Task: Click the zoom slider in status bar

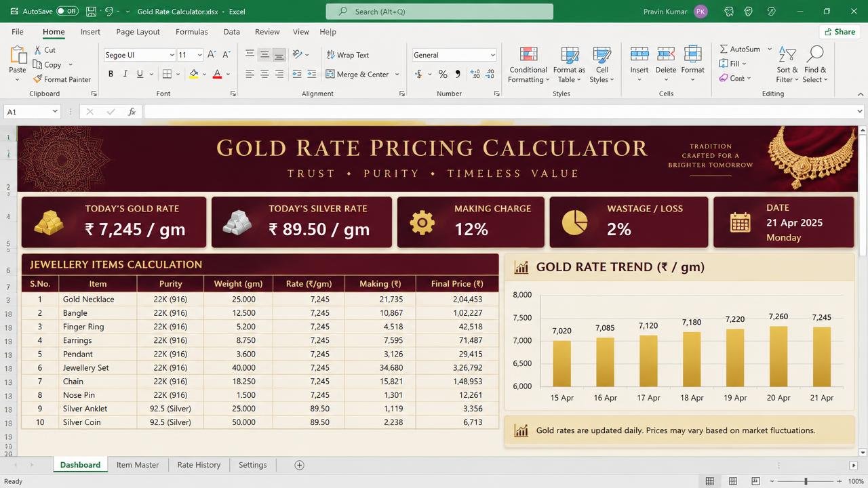Action: (x=806, y=481)
